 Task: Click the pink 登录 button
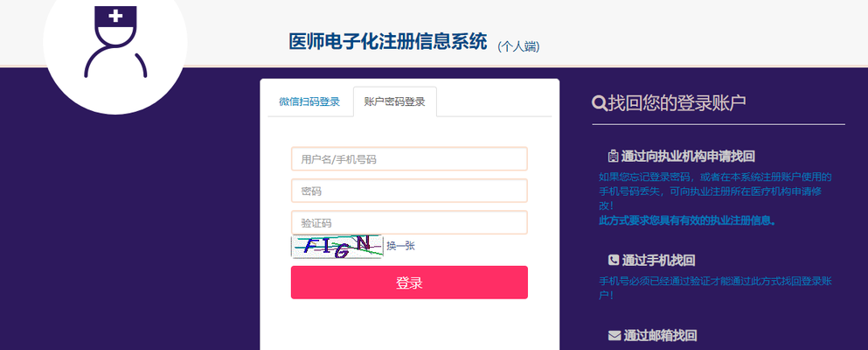point(409,283)
